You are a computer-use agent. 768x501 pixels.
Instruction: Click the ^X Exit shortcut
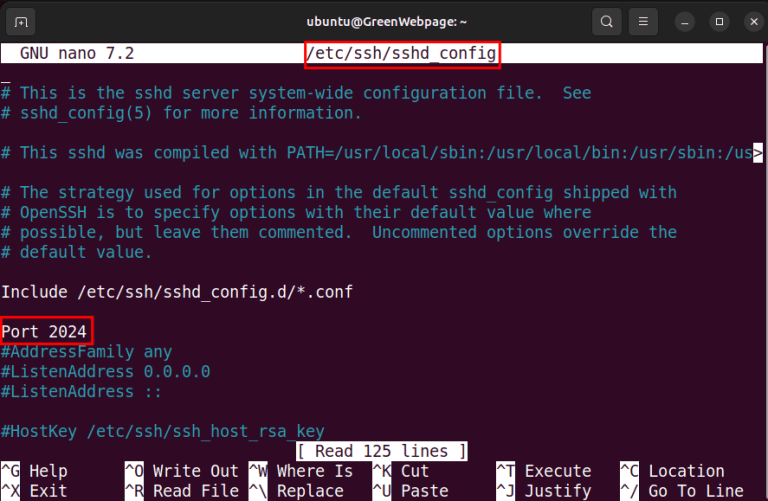pos(35,491)
